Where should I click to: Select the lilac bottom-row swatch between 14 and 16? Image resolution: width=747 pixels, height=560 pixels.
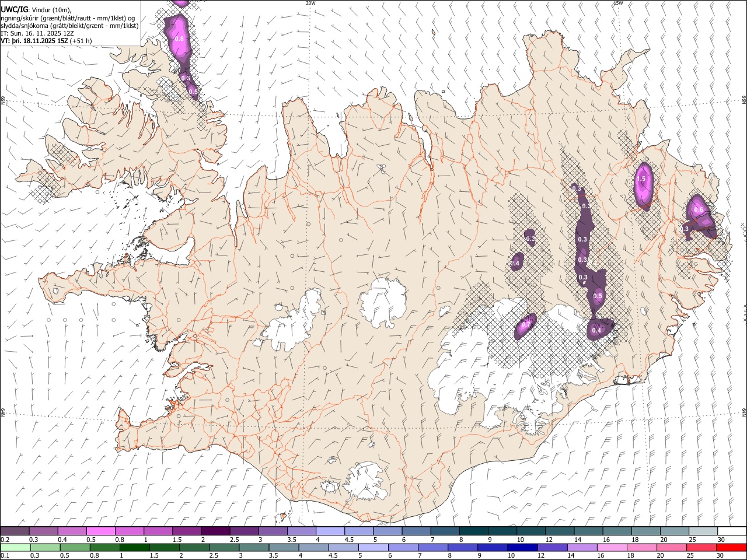(581, 547)
